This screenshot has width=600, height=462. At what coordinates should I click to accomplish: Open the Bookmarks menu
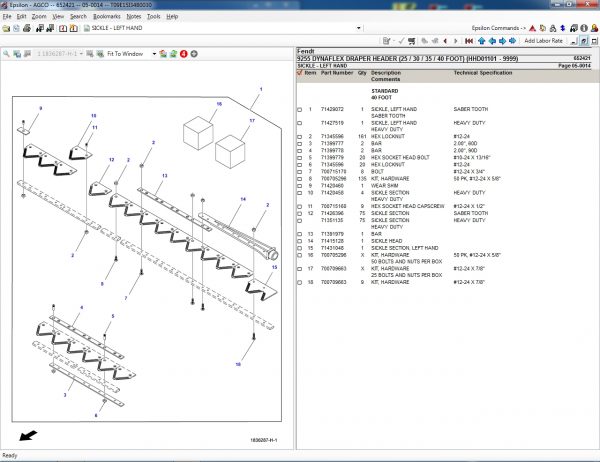coord(107,16)
